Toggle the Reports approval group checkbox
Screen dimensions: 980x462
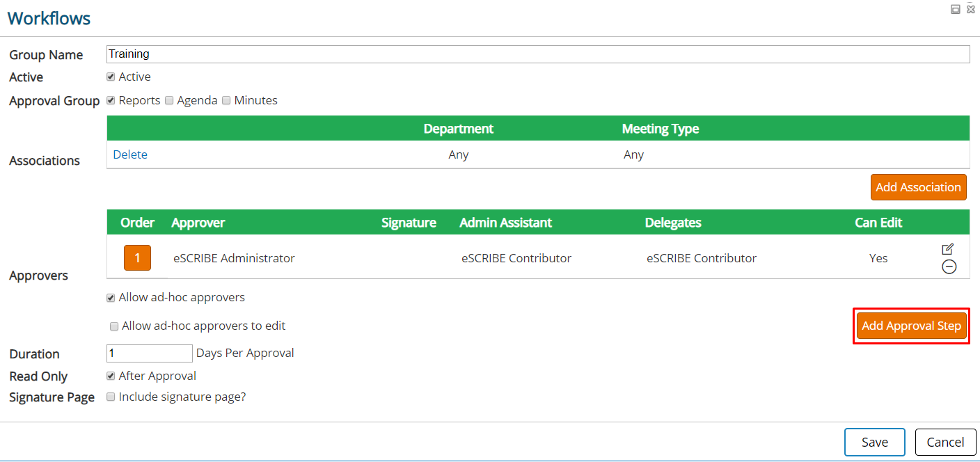111,100
